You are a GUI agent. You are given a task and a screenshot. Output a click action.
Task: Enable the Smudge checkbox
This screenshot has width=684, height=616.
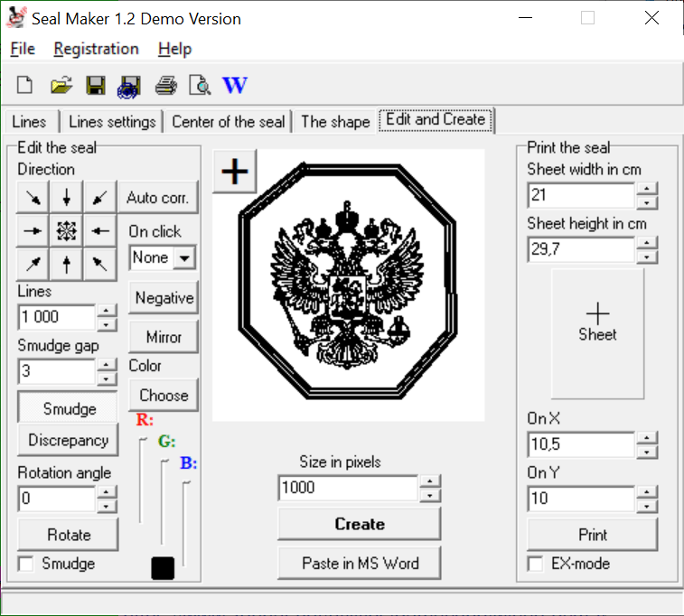[25, 564]
